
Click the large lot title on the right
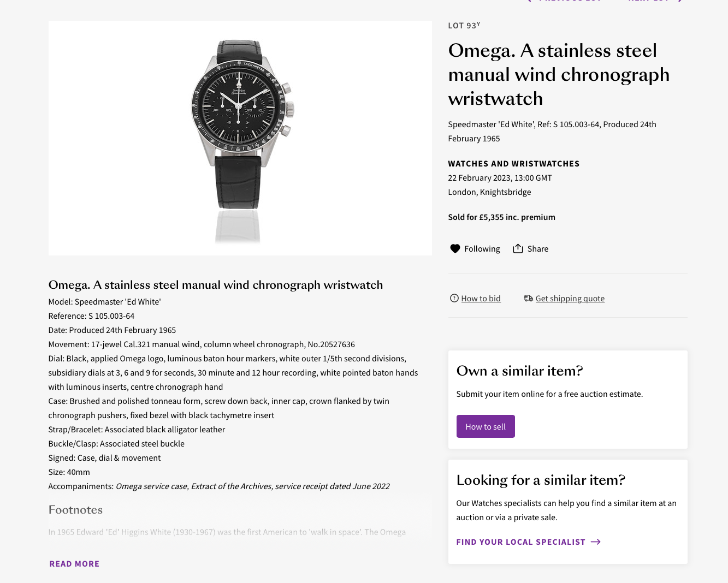[x=558, y=75]
